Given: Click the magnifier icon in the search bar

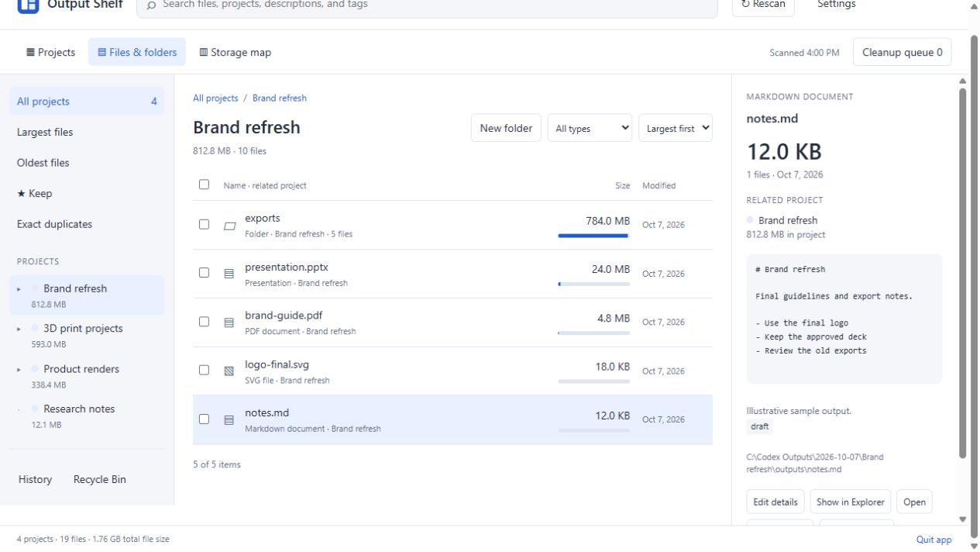Looking at the screenshot, I should (152, 5).
